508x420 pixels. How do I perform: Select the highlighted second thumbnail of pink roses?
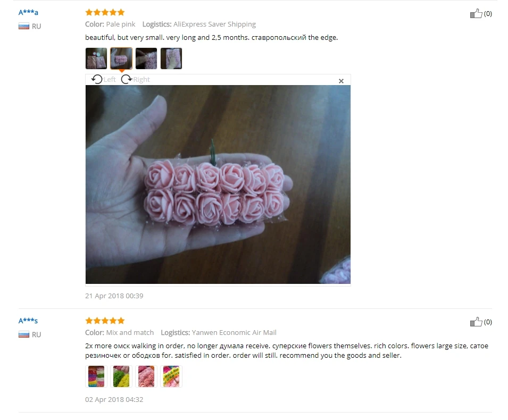coord(121,58)
